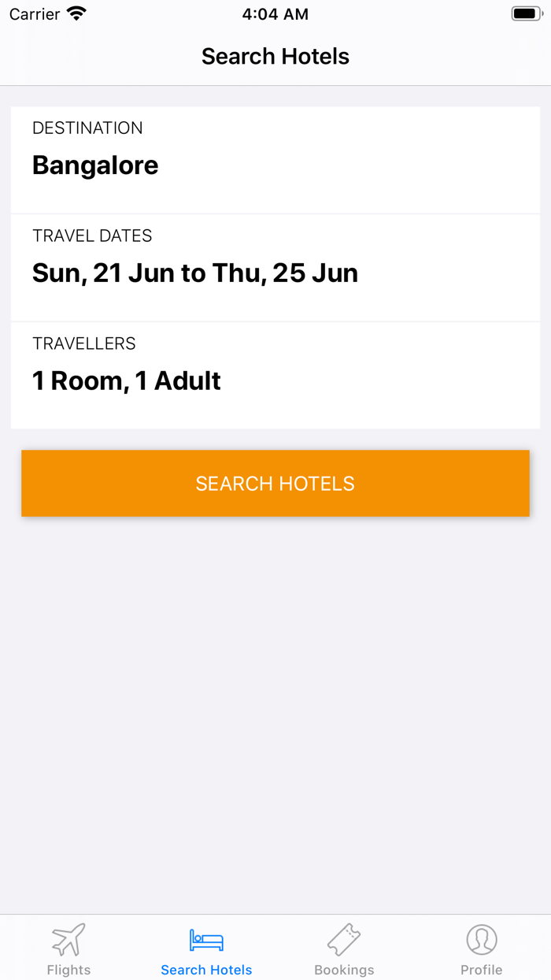Switch to the Flights tab
The image size is (551, 980).
[68, 948]
